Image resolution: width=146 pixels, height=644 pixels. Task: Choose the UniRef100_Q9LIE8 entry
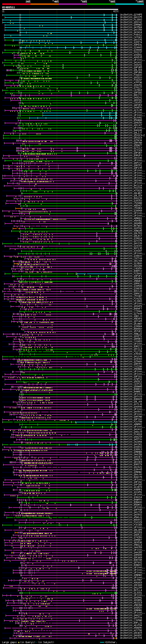click(x=131, y=70)
